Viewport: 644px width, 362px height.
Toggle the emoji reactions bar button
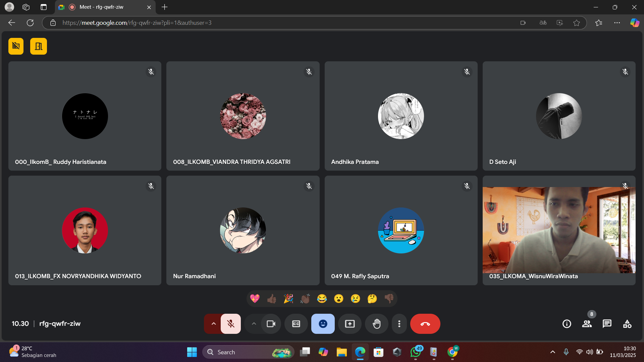[x=323, y=324]
